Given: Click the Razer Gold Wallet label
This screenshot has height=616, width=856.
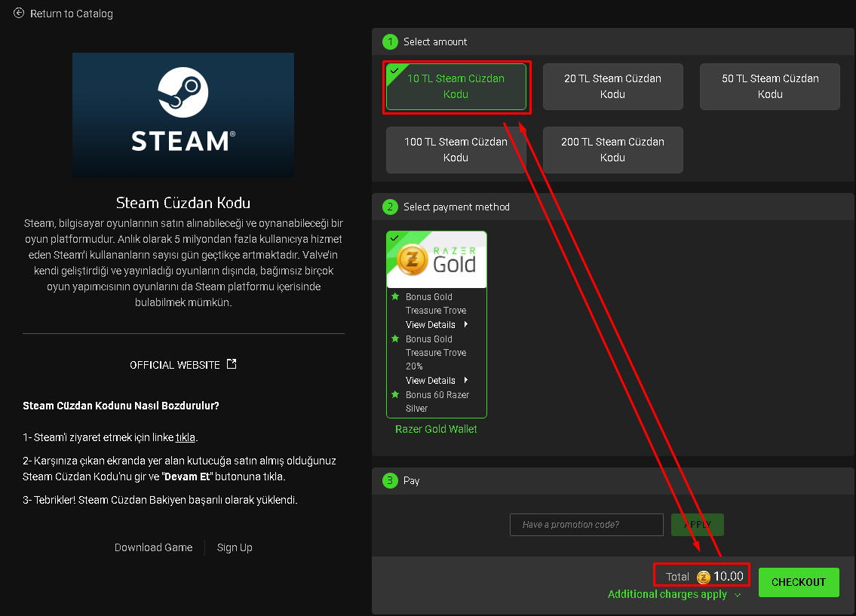Looking at the screenshot, I should pyautogui.click(x=436, y=429).
